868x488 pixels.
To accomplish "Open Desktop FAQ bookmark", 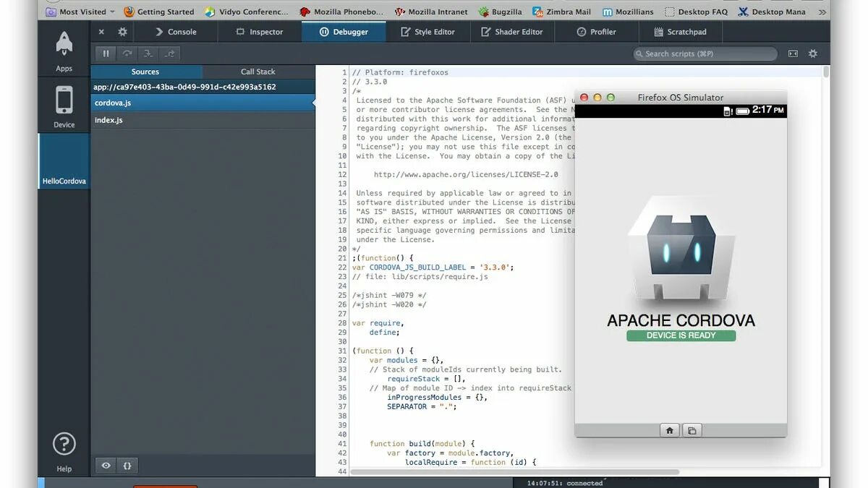I will click(x=696, y=12).
